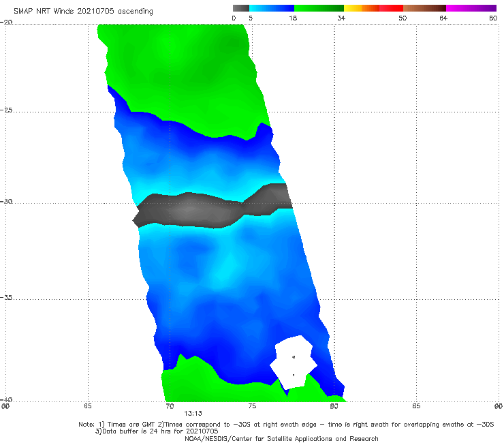Image resolution: width=504 pixels, height=443 pixels.
Task: Click the color bar label '64'
Action: 443,18
